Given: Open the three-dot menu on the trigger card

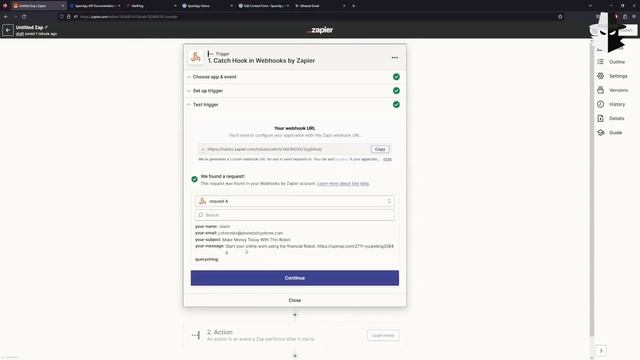Looking at the screenshot, I should (x=395, y=58).
